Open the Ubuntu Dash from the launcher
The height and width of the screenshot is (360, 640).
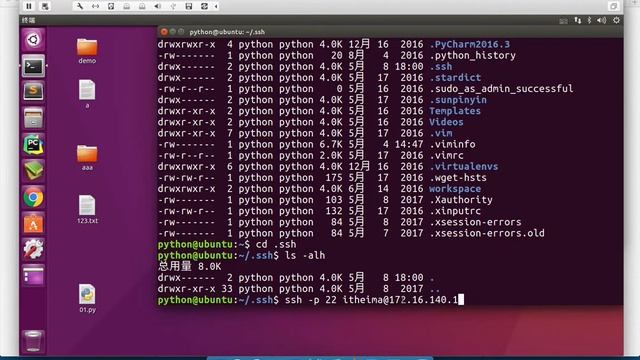(33, 40)
